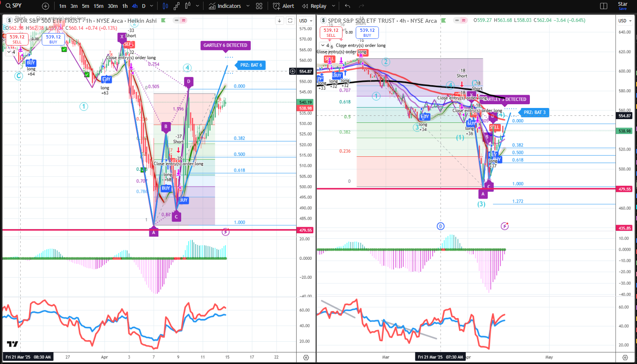The width and height of the screenshot is (637, 364).
Task: Click the GARTLEY 6 DETECTED label
Action: (225, 45)
